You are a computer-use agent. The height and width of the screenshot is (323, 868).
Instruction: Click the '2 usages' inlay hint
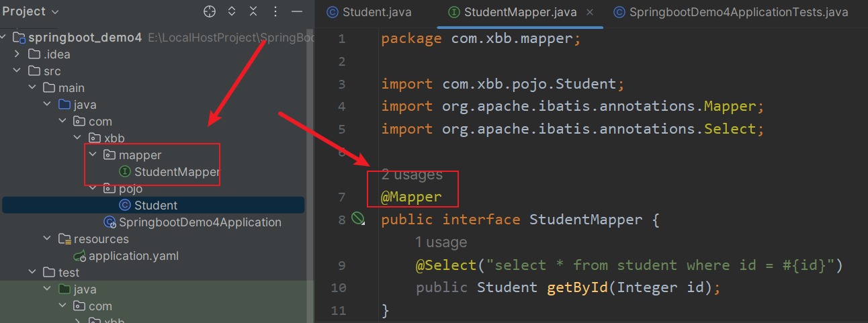click(x=412, y=175)
